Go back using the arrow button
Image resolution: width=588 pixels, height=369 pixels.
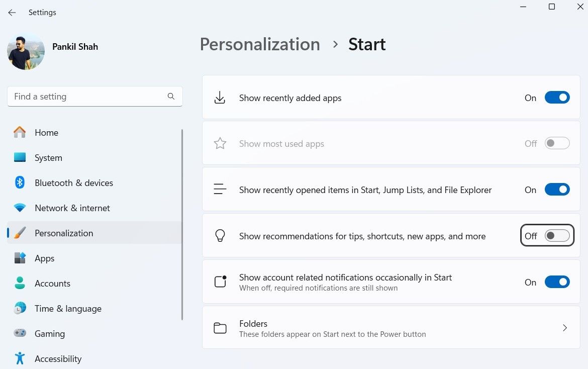tap(12, 12)
